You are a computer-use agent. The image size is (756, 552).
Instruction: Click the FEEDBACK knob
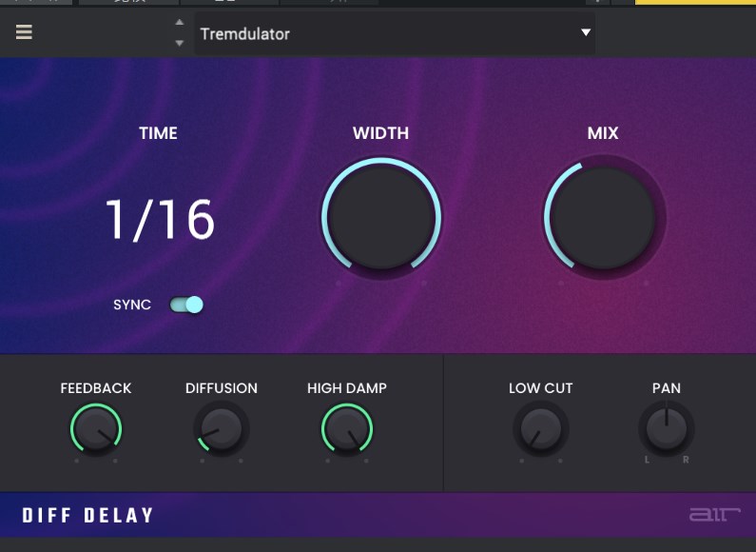point(96,429)
